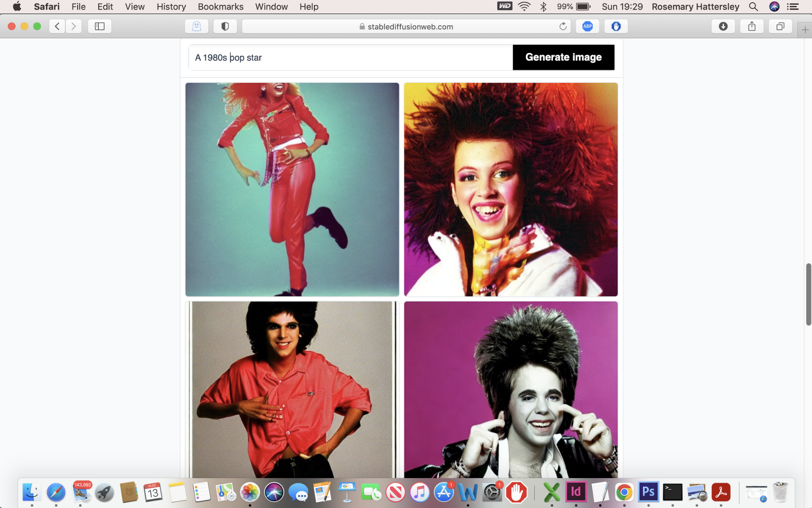Open Photoshop from the Dock
Viewport: 812px width, 508px height.
[648, 492]
